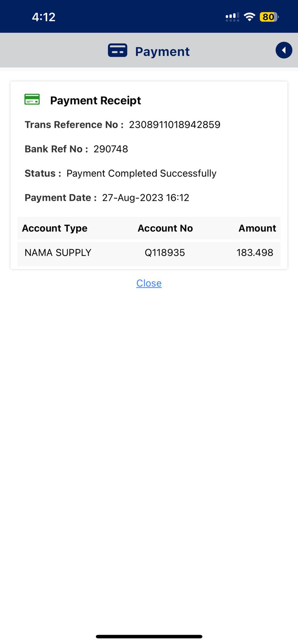Tap the Payment header title
Image resolution: width=298 pixels, height=644 pixels.
162,52
